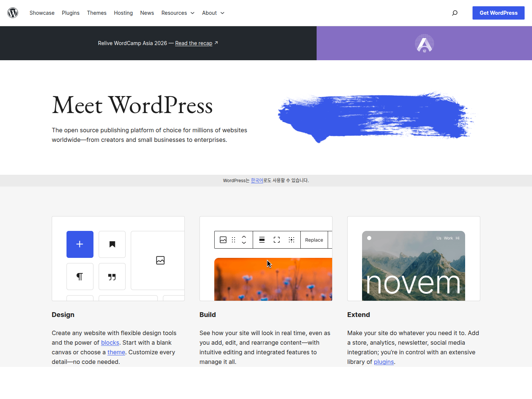Open the theme link in Design text
Image resolution: width=532 pixels, height=399 pixels.
(x=116, y=352)
